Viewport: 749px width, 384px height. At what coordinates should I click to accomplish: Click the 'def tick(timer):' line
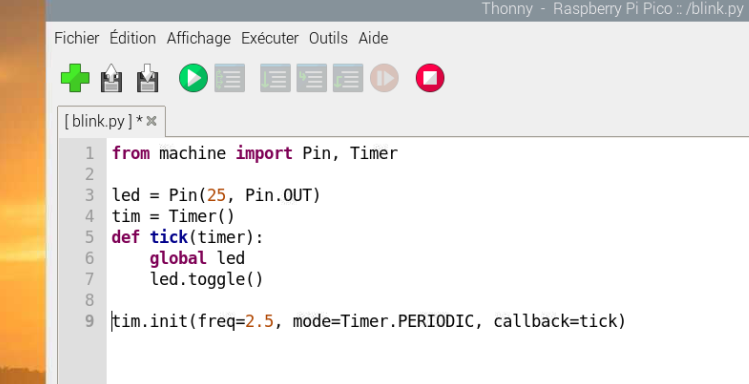pos(187,237)
